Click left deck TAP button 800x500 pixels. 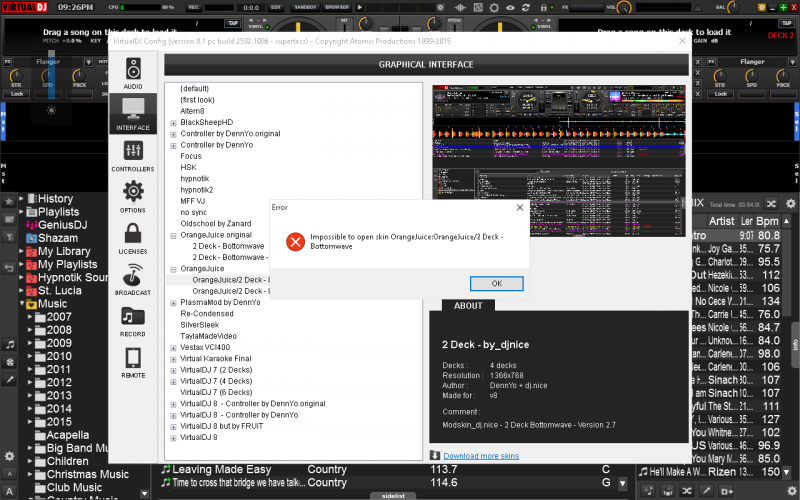coord(233,23)
